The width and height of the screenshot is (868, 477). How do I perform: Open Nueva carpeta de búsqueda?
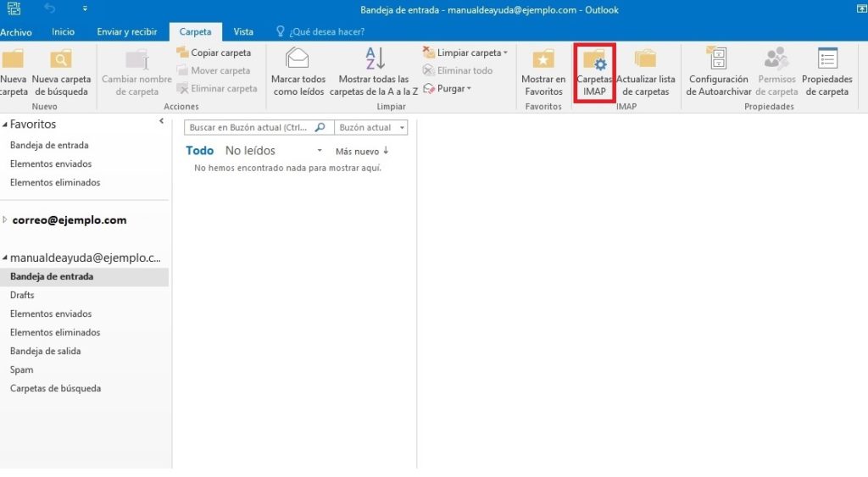(61, 73)
